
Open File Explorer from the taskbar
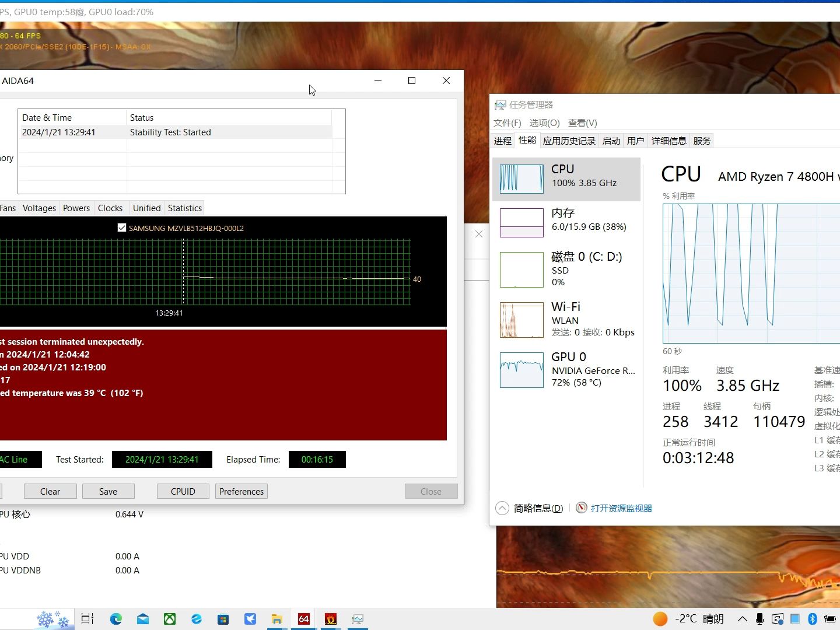coord(277,619)
